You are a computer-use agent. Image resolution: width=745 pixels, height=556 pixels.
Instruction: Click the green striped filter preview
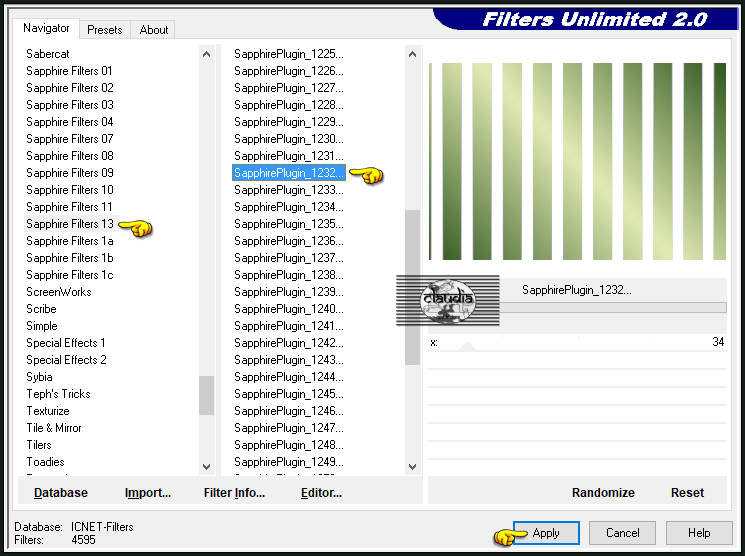pos(577,162)
